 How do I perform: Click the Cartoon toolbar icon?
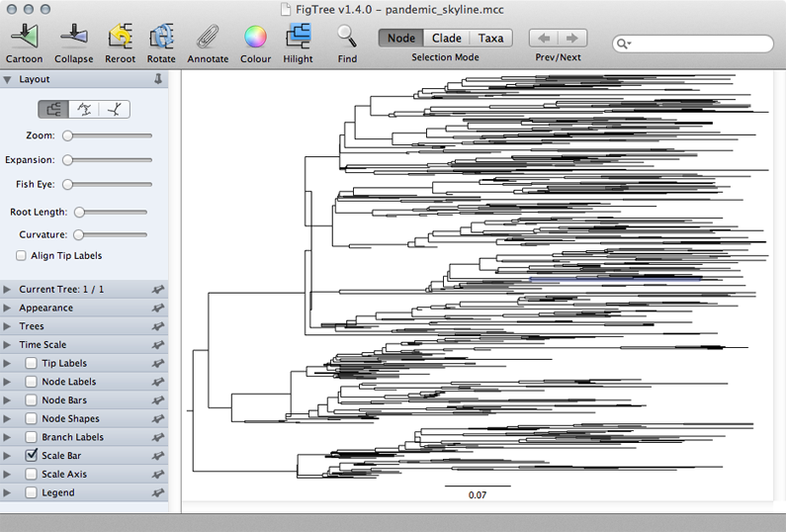point(25,37)
